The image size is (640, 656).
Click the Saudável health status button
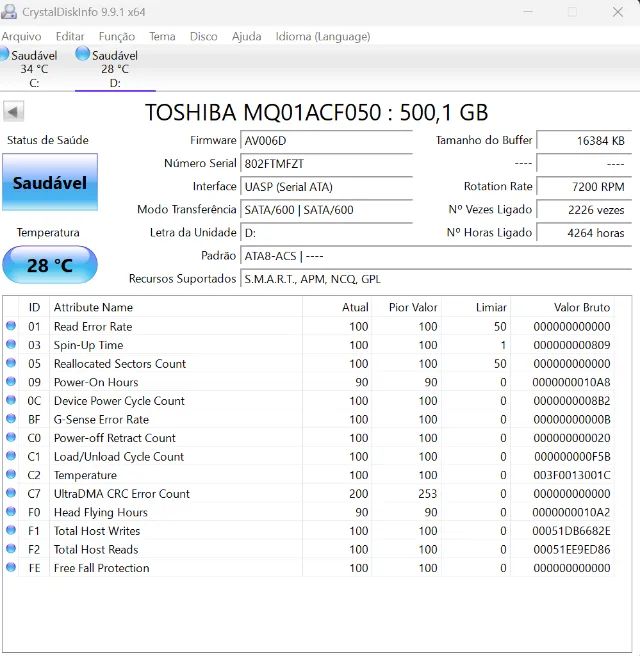pyautogui.click(x=50, y=182)
